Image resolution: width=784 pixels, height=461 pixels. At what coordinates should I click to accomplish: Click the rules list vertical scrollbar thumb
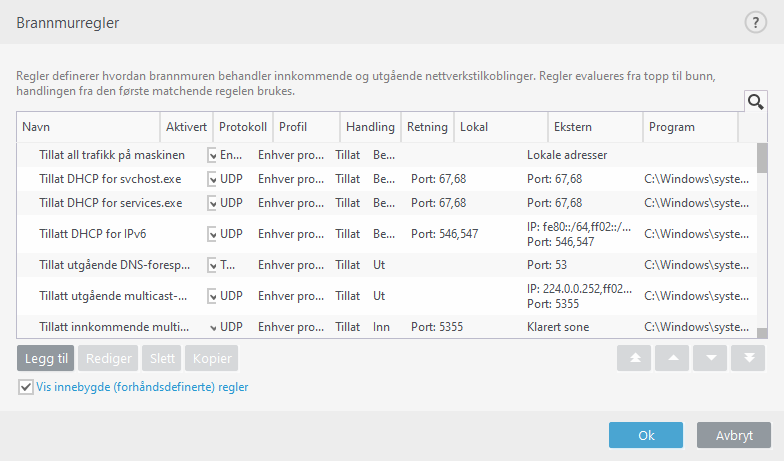(762, 158)
